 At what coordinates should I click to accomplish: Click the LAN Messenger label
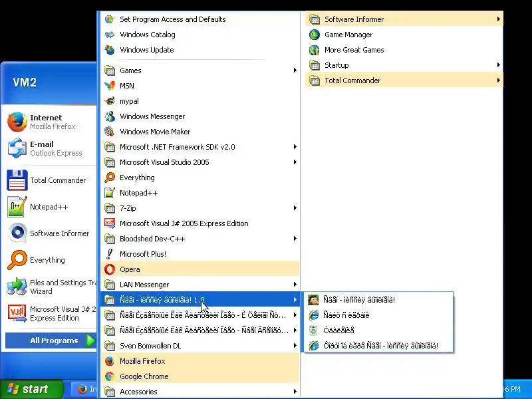click(144, 285)
